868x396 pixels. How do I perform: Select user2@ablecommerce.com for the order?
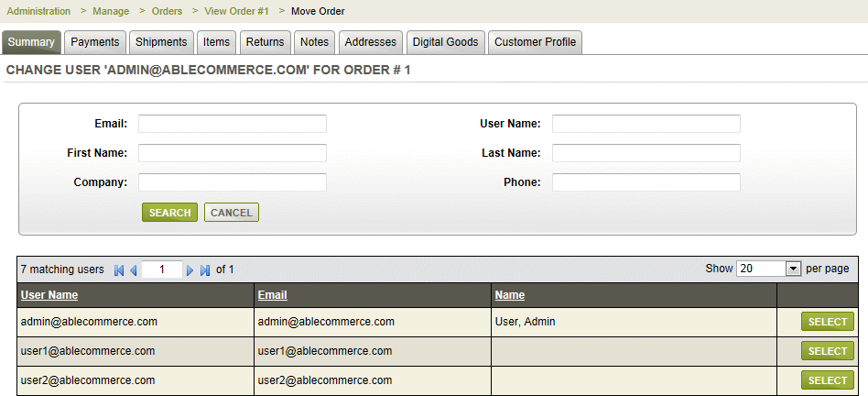[x=828, y=380]
